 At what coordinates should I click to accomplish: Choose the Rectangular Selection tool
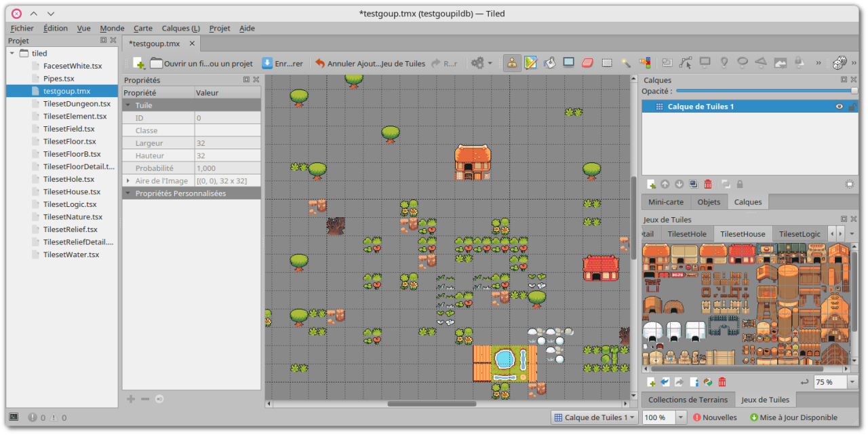(x=607, y=62)
